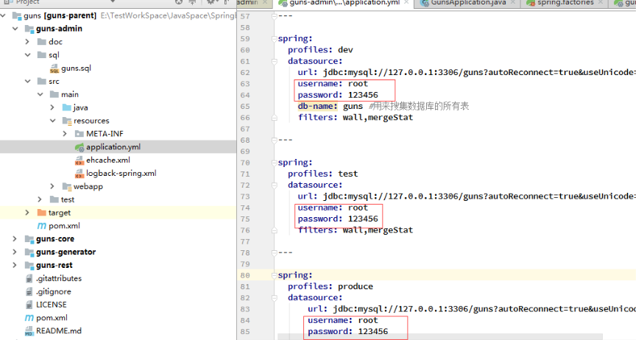644x340 pixels.
Task: Fold the datasource block at line 72
Action: click(275, 185)
